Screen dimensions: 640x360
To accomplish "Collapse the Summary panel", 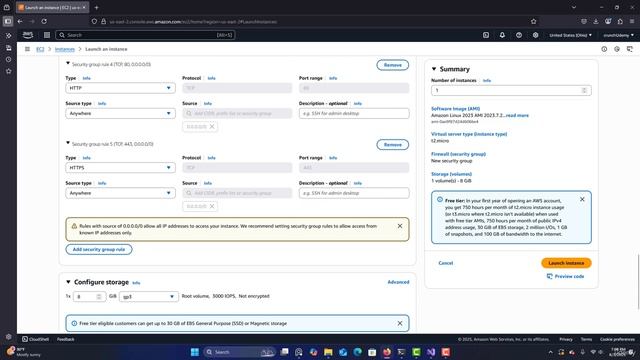I will pos(434,69).
